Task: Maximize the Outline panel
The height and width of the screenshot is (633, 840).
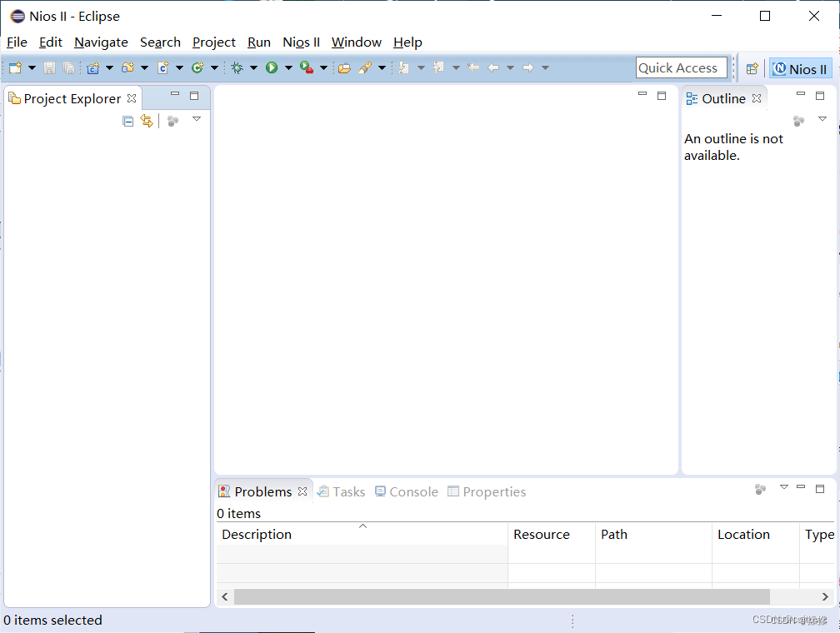Action: tap(820, 96)
